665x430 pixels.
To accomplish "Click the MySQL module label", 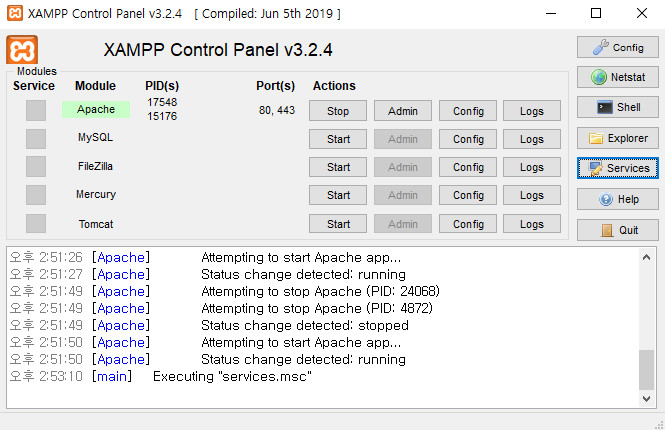I will pos(95,137).
